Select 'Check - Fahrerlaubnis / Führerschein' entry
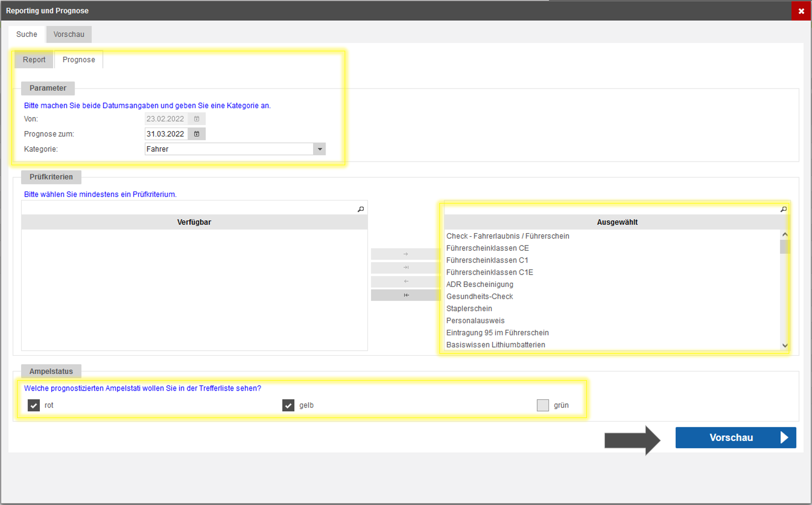 [x=508, y=236]
